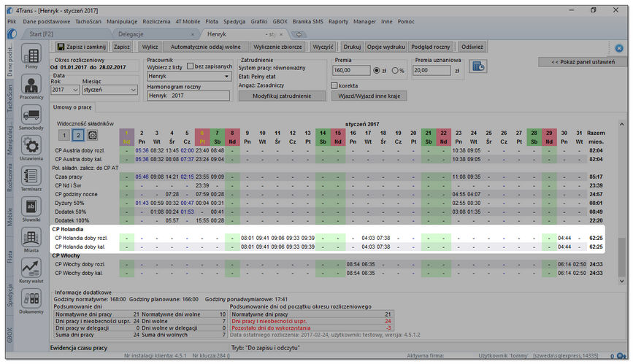The height and width of the screenshot is (364, 633).
Task: Tick the korekta checkbox
Action: click(x=334, y=85)
